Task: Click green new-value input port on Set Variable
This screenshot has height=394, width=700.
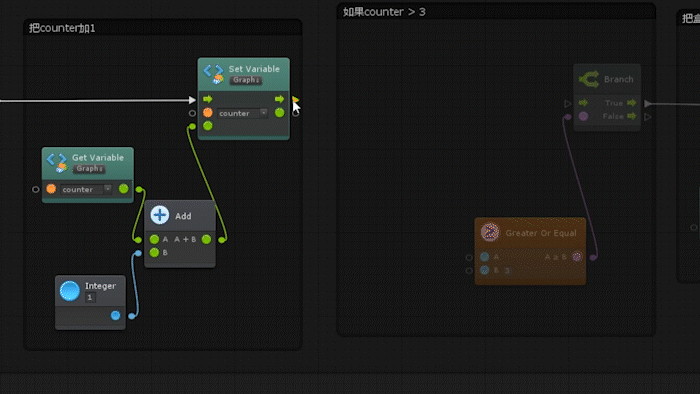Action: [208, 126]
